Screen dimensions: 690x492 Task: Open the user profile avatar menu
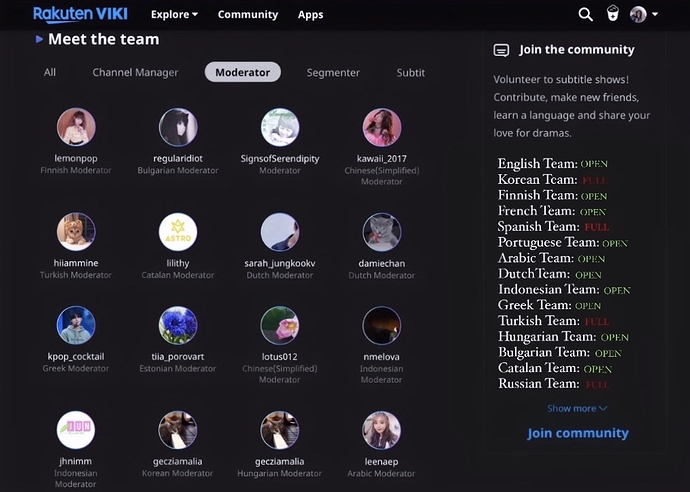638,14
